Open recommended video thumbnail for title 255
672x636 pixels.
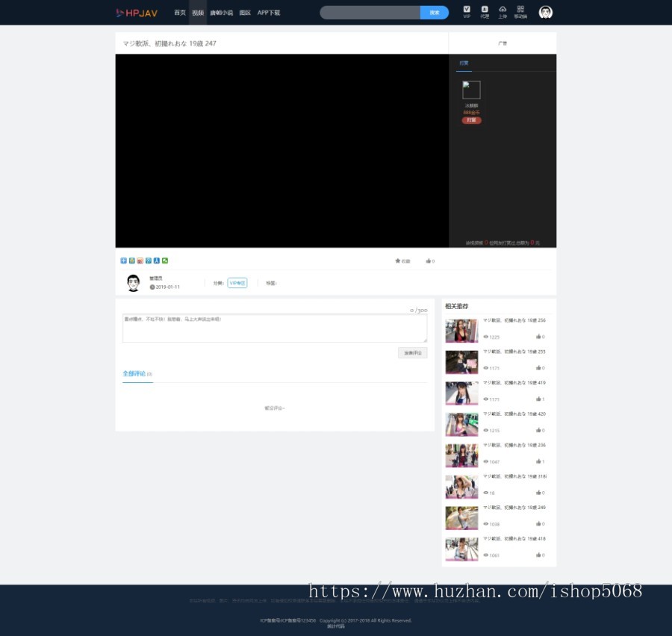461,362
